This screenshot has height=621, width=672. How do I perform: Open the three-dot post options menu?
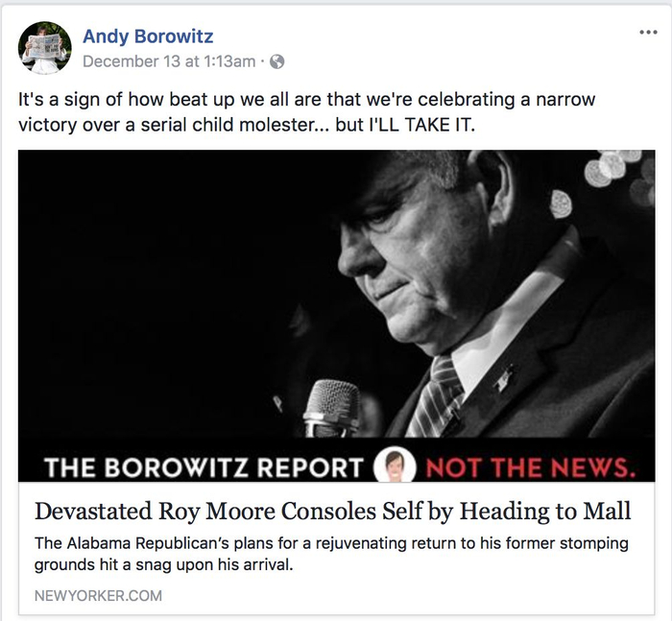[x=649, y=32]
